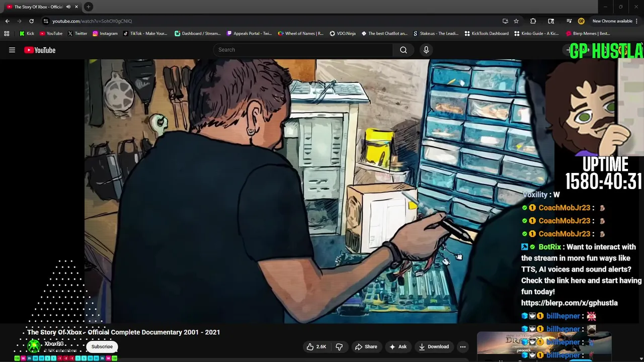This screenshot has width=644, height=362.
Task: Click the Ask button
Action: click(397, 346)
